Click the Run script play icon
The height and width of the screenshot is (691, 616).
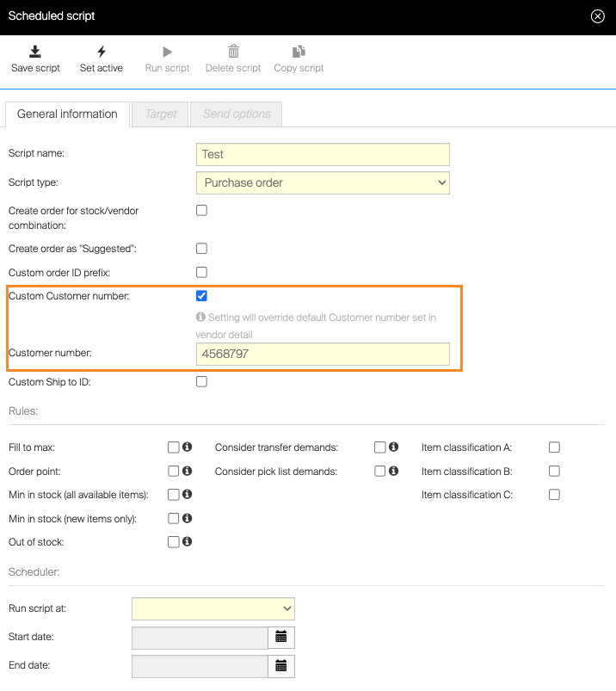[x=167, y=52]
